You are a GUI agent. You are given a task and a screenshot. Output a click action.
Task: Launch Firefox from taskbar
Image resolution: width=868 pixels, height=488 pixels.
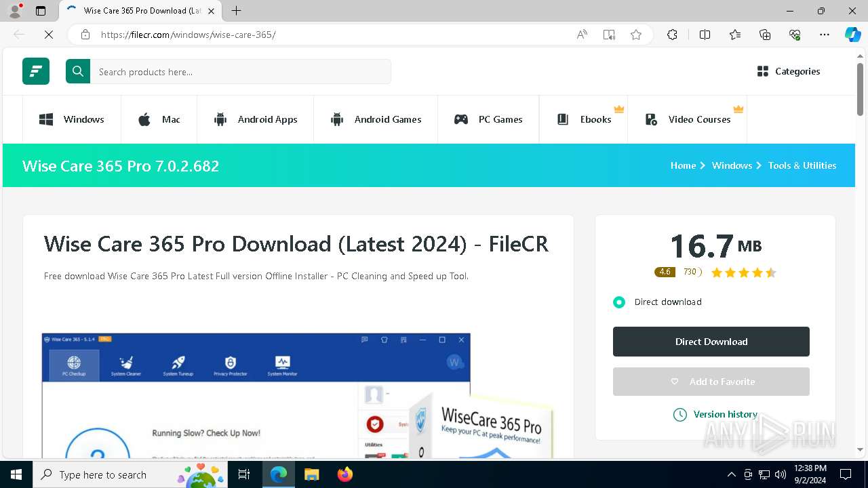coord(345,474)
